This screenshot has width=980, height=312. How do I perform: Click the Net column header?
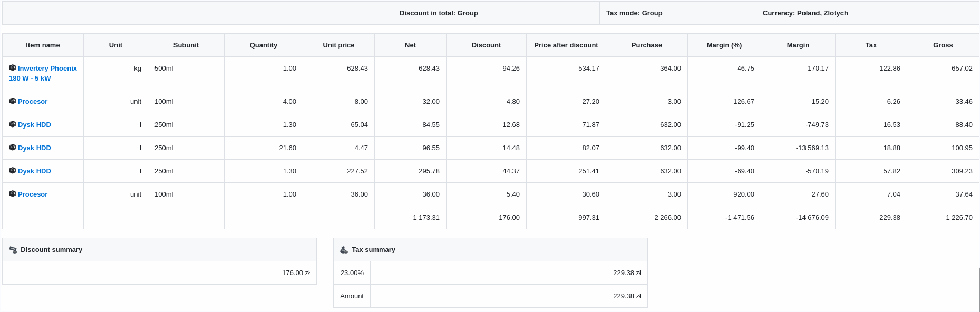pos(410,45)
